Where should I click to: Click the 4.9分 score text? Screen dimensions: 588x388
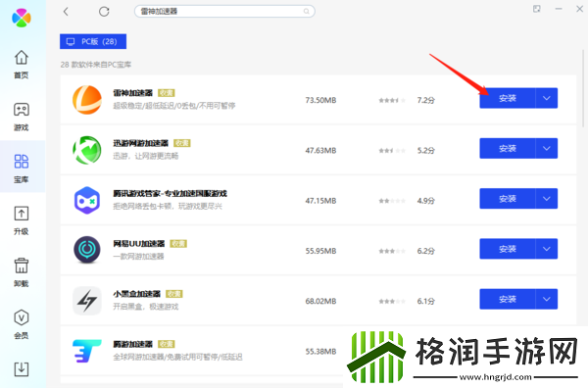coord(426,201)
